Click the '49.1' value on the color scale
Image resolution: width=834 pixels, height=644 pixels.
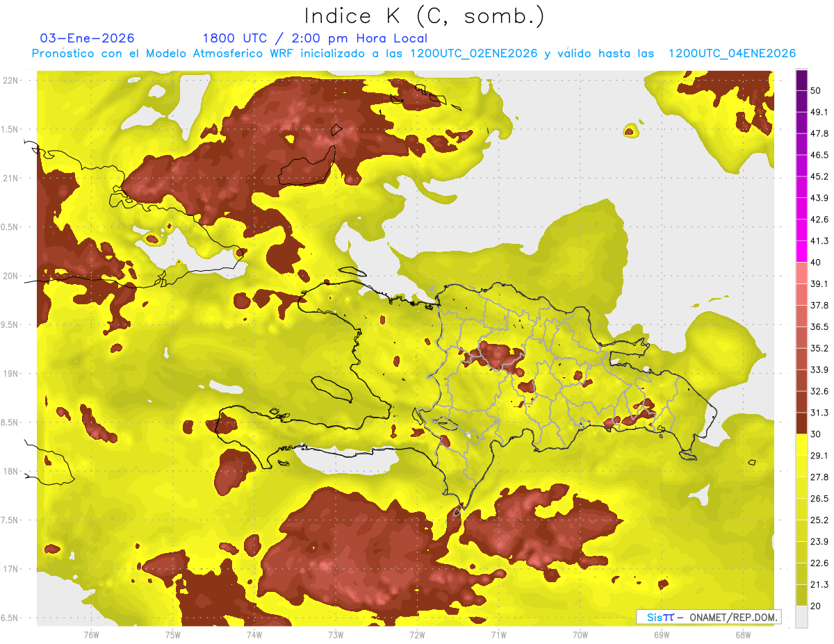(819, 112)
